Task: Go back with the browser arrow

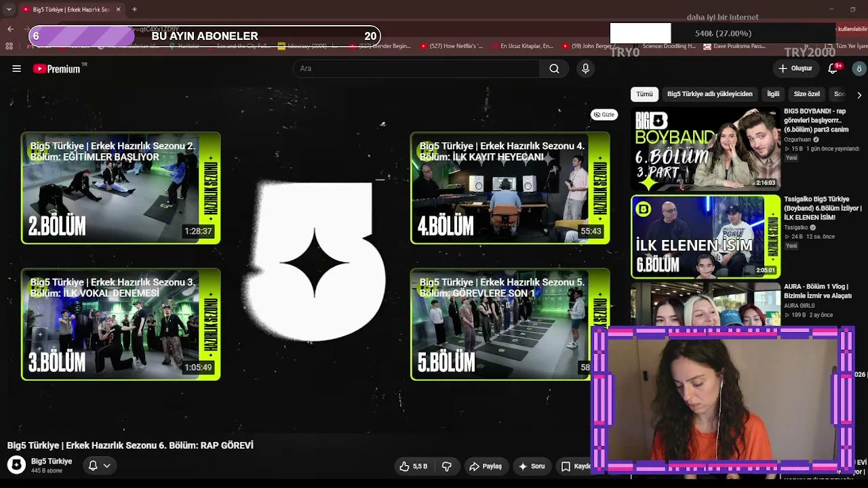Action: [x=10, y=29]
